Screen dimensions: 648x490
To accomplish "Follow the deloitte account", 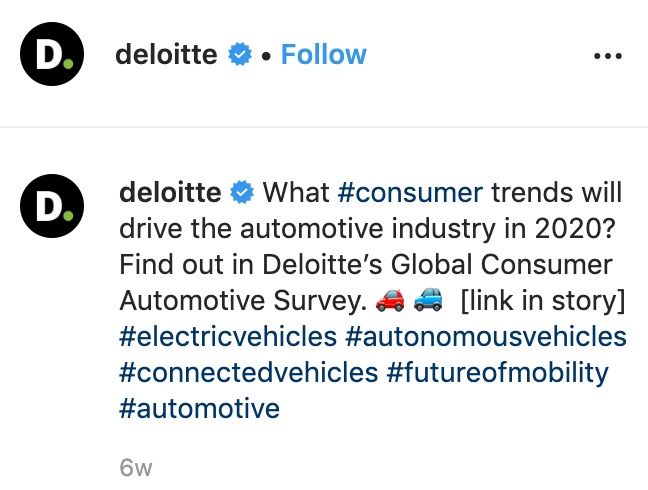I will [323, 55].
